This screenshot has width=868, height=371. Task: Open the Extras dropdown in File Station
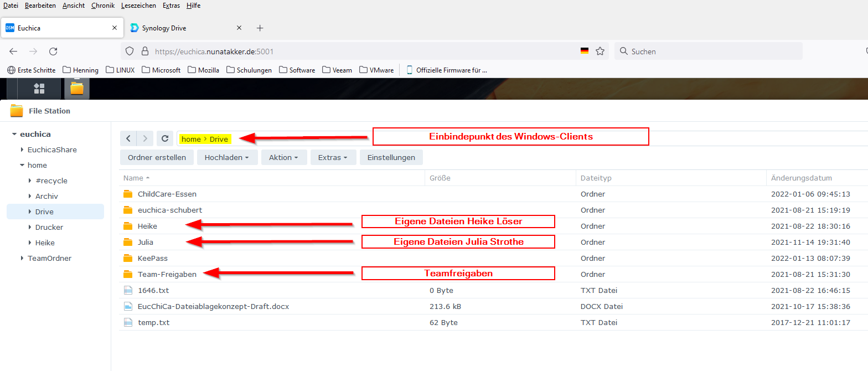click(333, 158)
